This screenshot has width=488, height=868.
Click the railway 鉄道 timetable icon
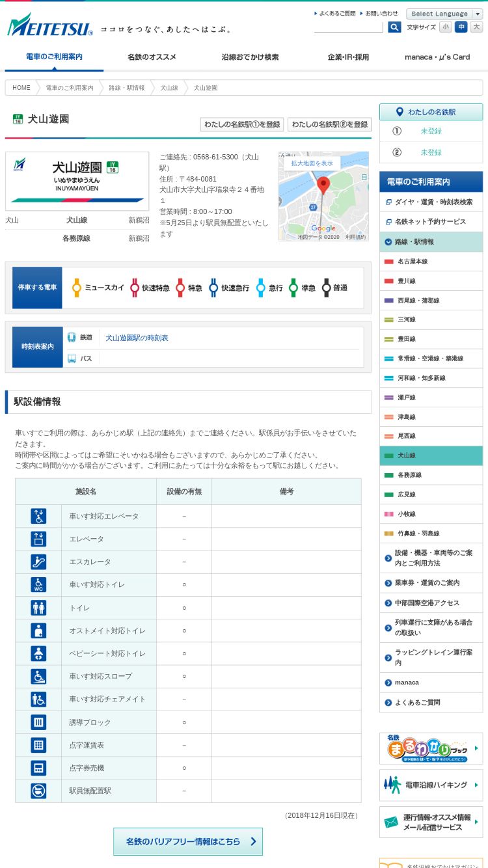click(x=72, y=338)
